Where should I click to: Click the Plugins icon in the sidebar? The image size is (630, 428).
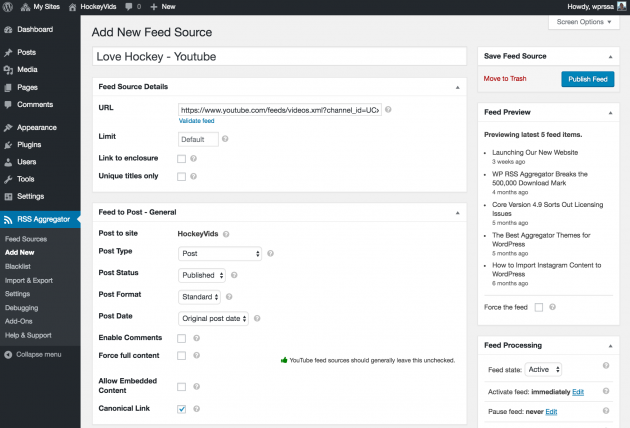(8, 145)
